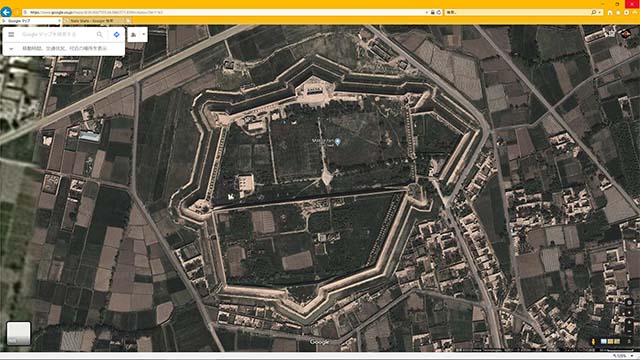Image resolution: width=640 pixels, height=360 pixels.
Task: Focus the Google Maps search field
Action: tap(57, 35)
